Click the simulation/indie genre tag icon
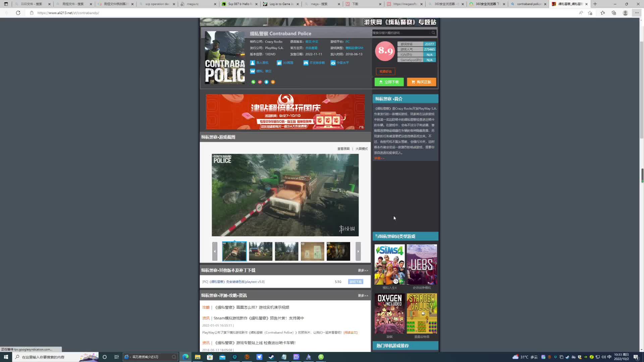Image resolution: width=644 pixels, height=362 pixels. click(253, 71)
